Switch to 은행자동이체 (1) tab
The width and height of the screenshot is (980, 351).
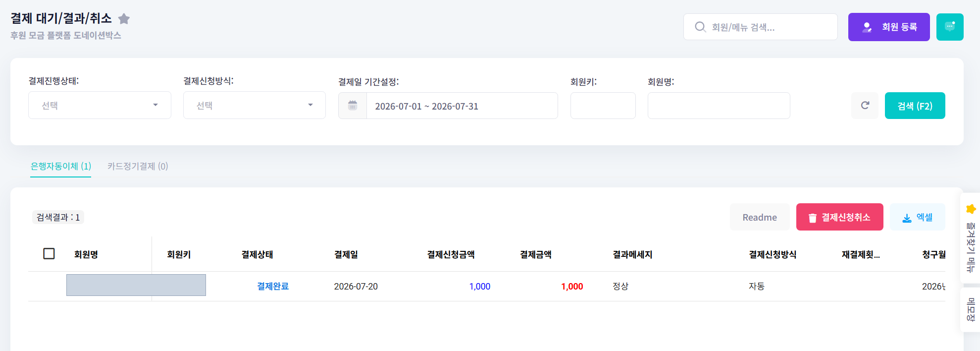[61, 166]
